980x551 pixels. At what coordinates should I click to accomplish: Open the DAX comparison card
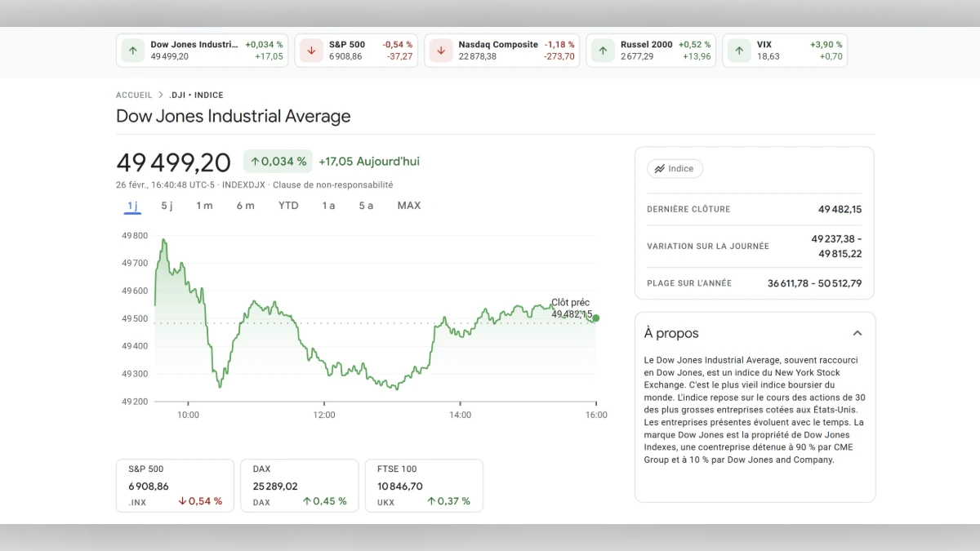(299, 485)
